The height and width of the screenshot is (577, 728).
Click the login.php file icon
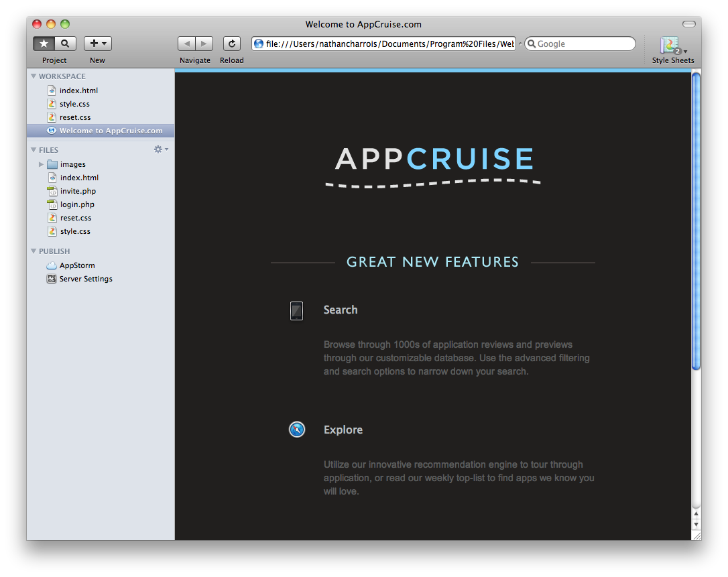point(52,204)
